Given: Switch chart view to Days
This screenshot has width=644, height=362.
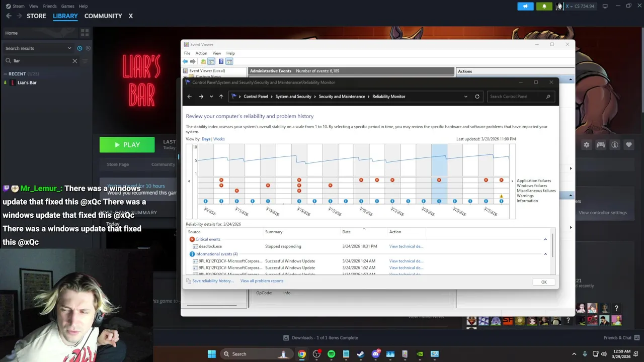Looking at the screenshot, I should (x=206, y=139).
